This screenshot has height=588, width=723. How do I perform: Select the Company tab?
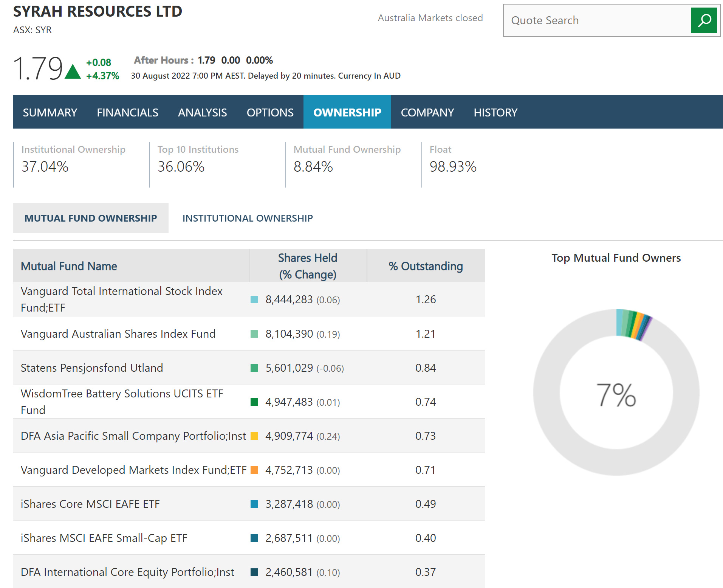point(427,112)
